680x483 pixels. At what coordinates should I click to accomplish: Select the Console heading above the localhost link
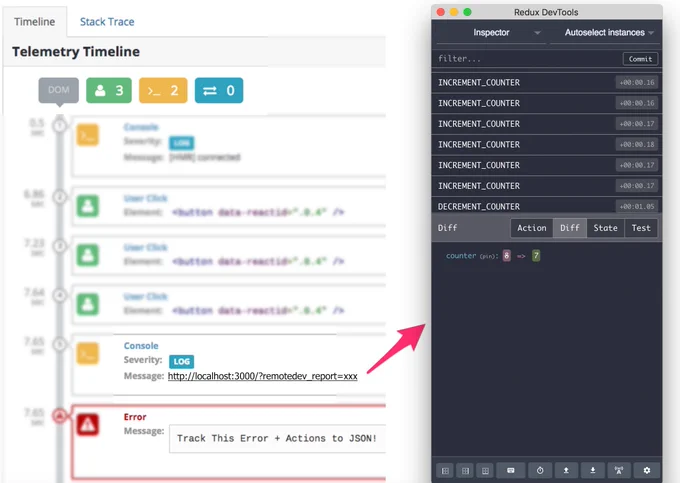(x=141, y=346)
